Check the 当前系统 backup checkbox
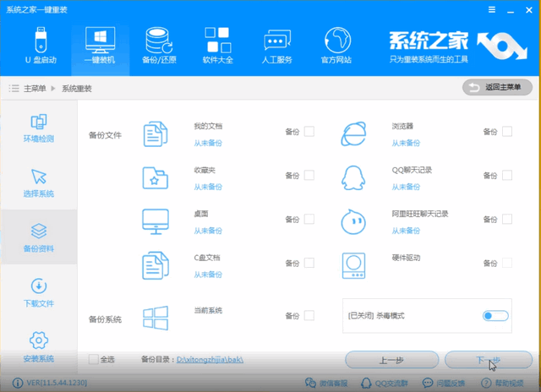 309,316
